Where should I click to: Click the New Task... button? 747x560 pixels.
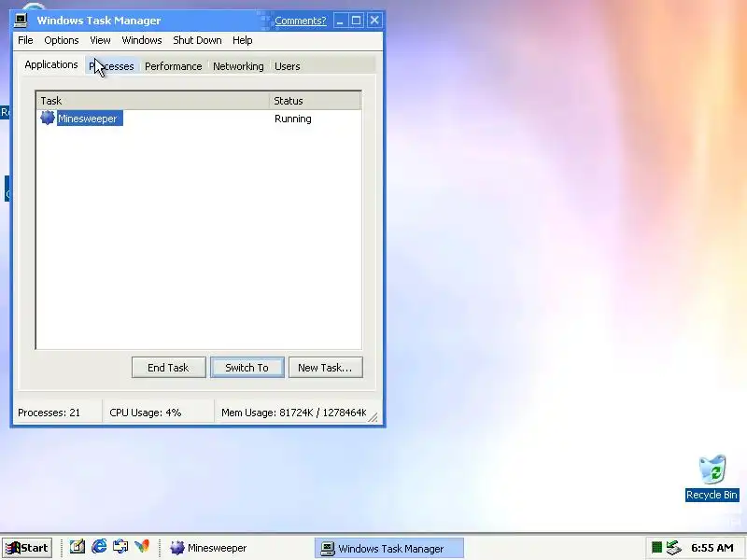coord(325,368)
